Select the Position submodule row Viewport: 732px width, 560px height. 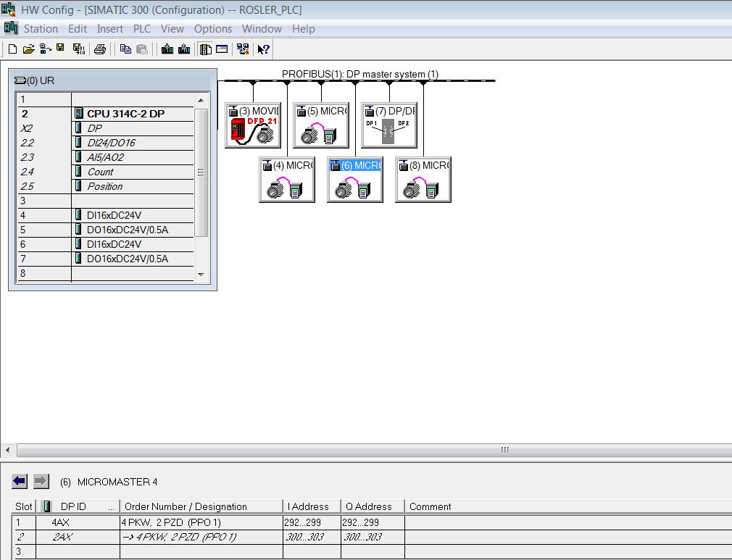coord(106,186)
